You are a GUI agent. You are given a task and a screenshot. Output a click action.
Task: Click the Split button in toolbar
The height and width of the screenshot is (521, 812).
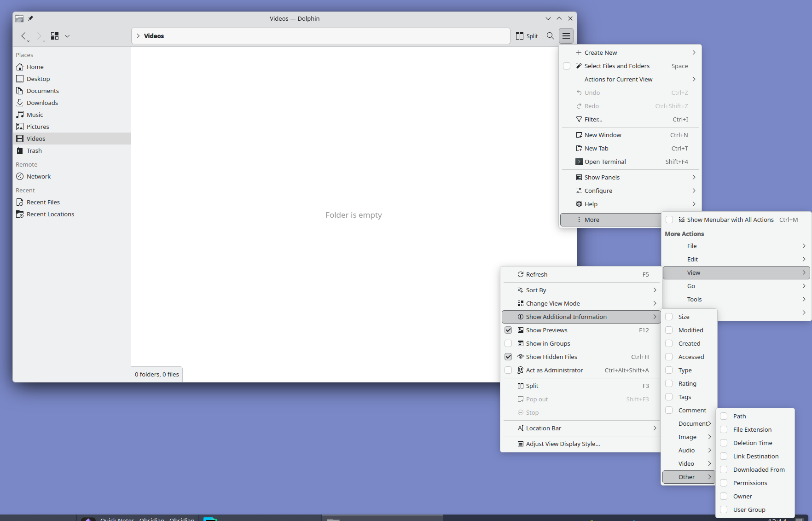[x=527, y=36]
